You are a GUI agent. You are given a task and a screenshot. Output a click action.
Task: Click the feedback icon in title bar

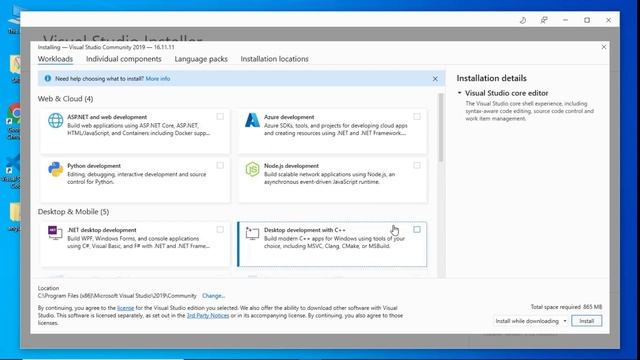(544, 20)
